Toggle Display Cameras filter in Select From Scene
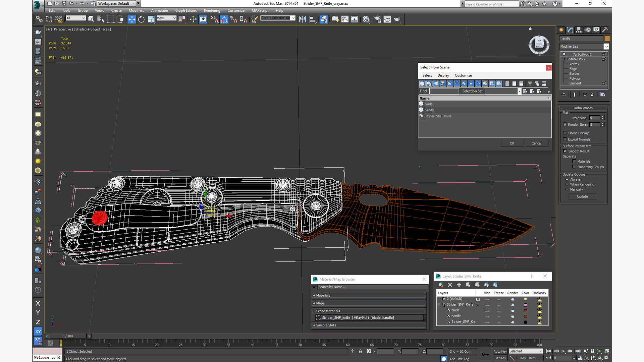Viewport: 644px width, 362px height. (x=443, y=83)
